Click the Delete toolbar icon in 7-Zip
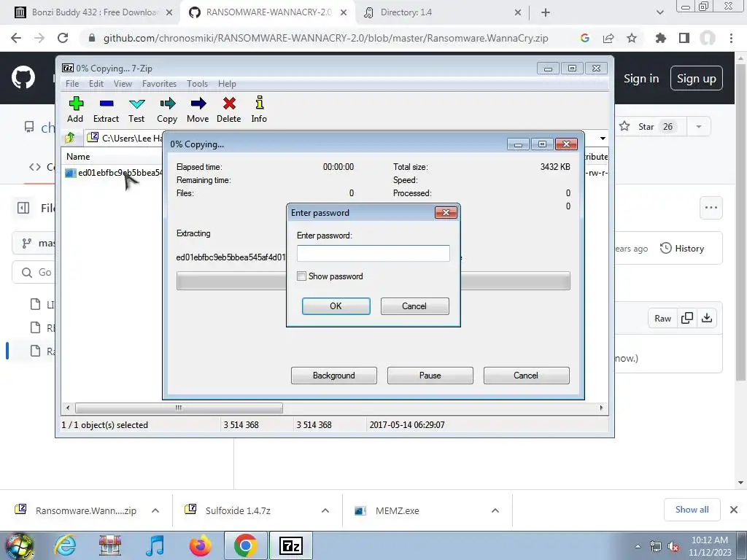Image resolution: width=747 pixels, height=560 pixels. tap(229, 104)
